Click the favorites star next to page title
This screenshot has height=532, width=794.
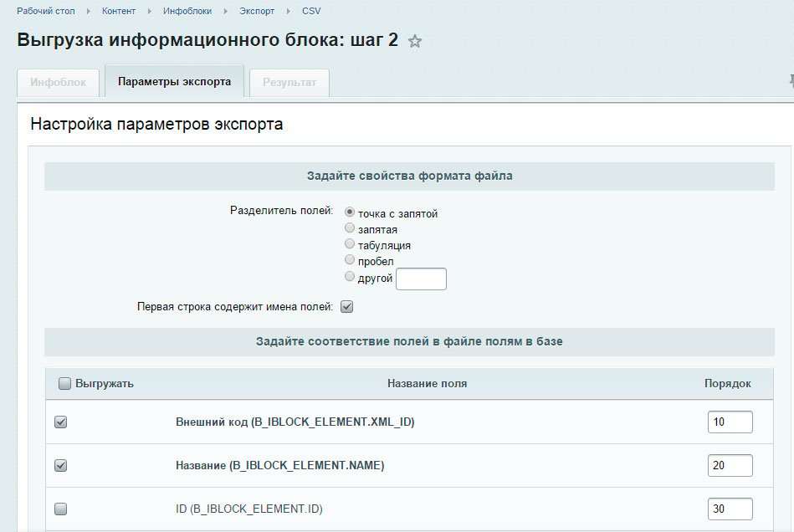414,41
